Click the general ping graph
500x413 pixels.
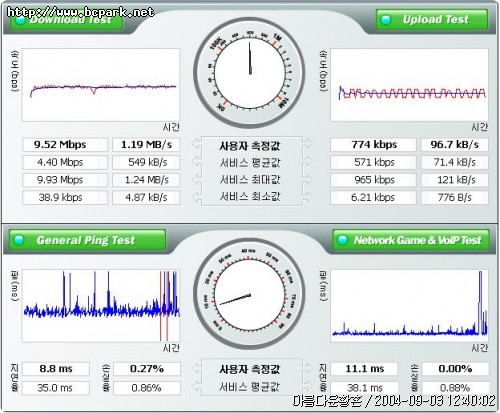pos(101,306)
